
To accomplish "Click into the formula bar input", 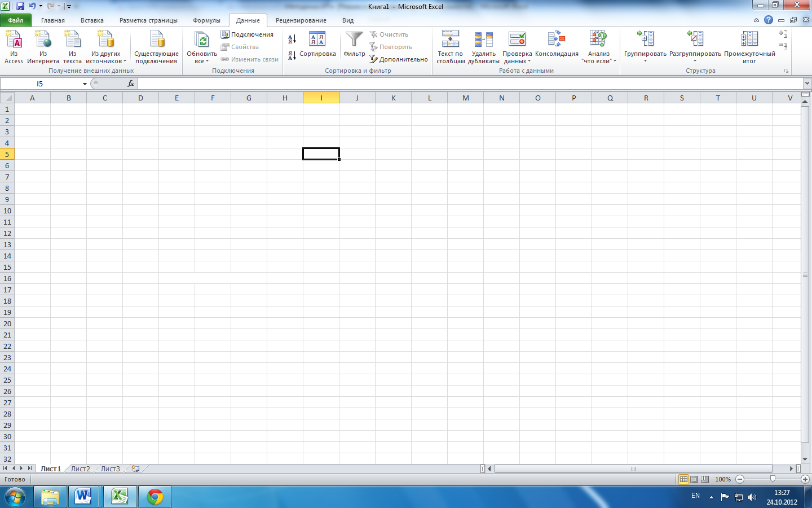I will point(470,84).
